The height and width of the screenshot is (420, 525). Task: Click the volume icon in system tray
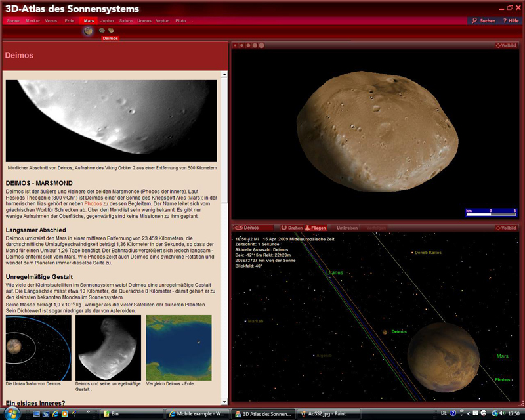[x=502, y=413]
